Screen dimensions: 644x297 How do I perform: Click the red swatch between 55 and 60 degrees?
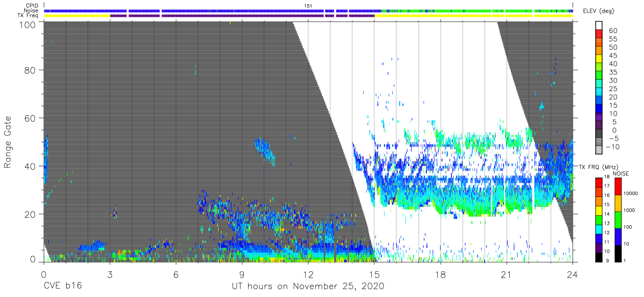click(x=599, y=35)
